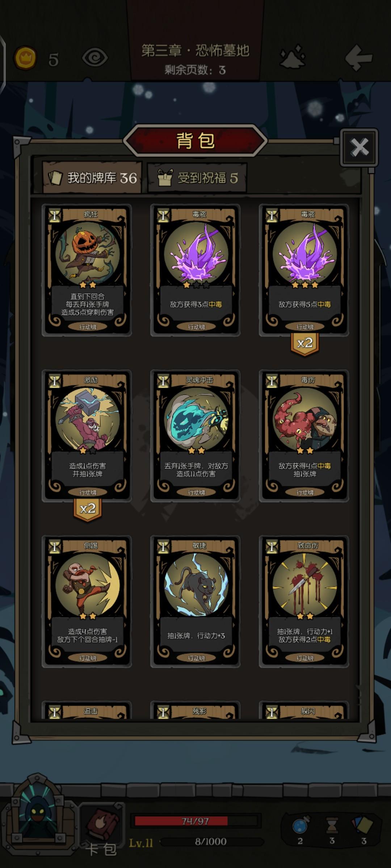Open the 侧踢 kick card
This screenshot has height=868, width=391.
(87, 601)
